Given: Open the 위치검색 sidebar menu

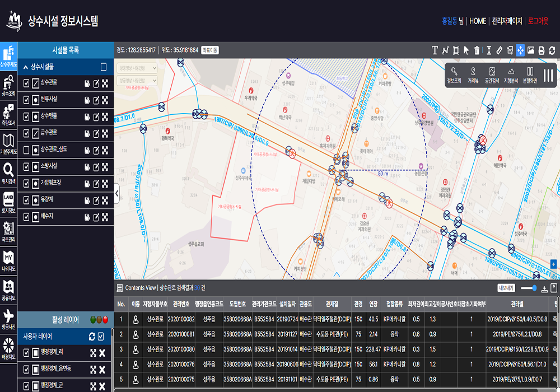Looking at the screenshot, I should click(8, 174).
